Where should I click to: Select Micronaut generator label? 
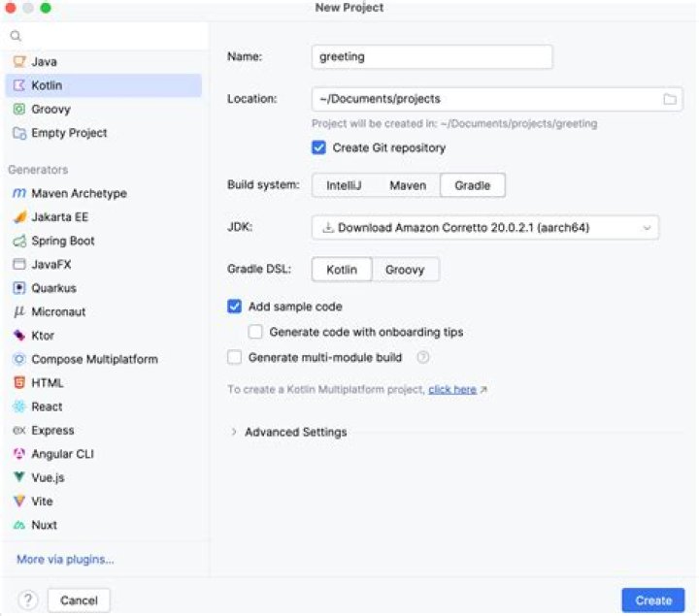point(58,311)
